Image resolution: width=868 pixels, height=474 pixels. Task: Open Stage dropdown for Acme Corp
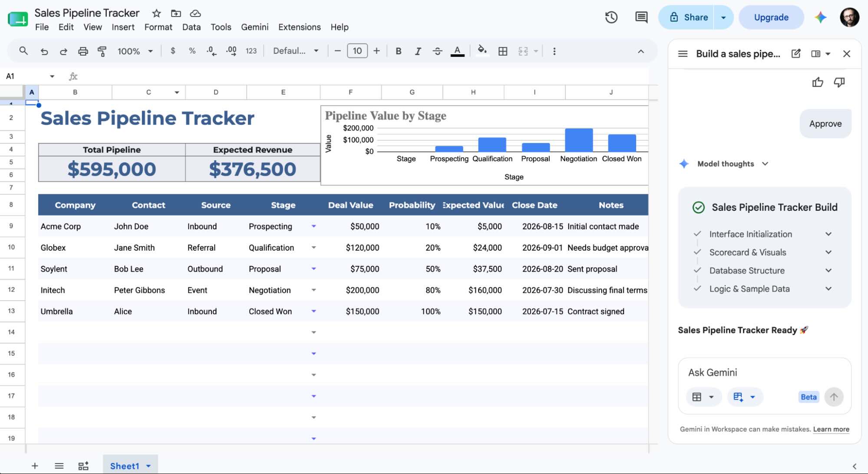314,226
